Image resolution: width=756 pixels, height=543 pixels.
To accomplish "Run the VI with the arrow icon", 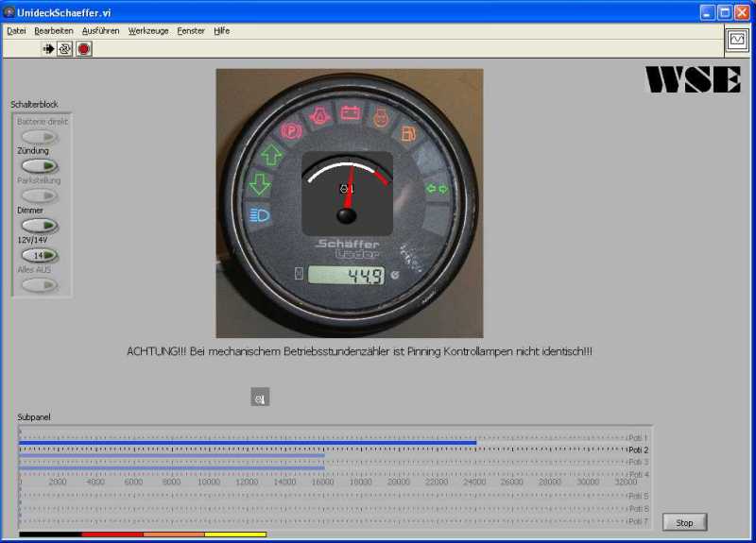I will (x=48, y=49).
